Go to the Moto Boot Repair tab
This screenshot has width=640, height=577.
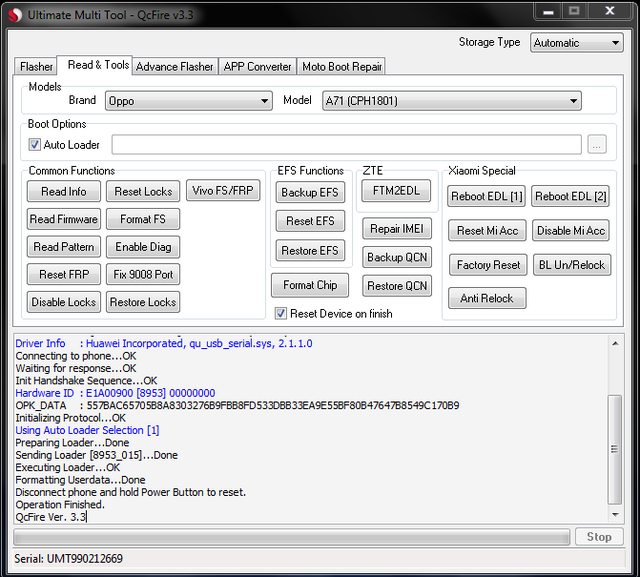[342, 67]
